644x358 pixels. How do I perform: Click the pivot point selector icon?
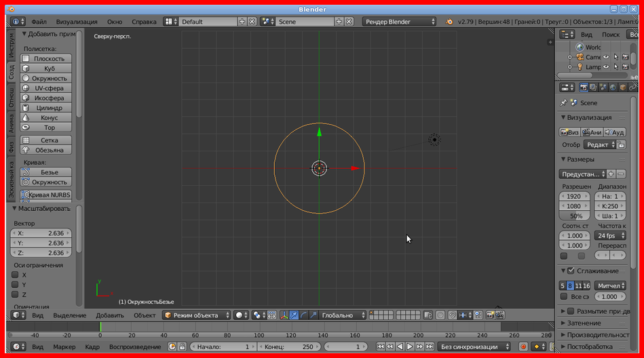(259, 315)
